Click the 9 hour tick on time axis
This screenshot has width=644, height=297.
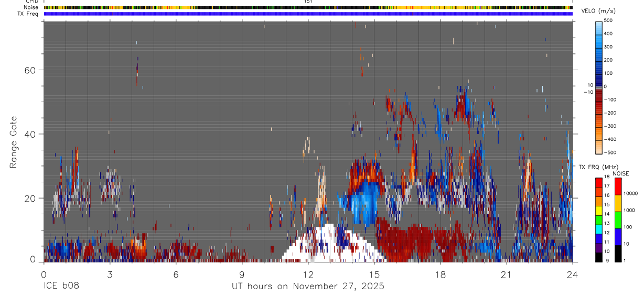click(x=242, y=274)
